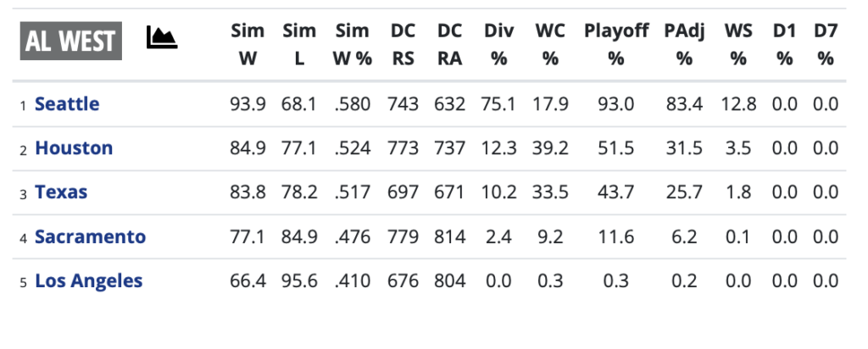The image size is (868, 349).
Task: Sort by Sim L column header
Action: [x=299, y=45]
